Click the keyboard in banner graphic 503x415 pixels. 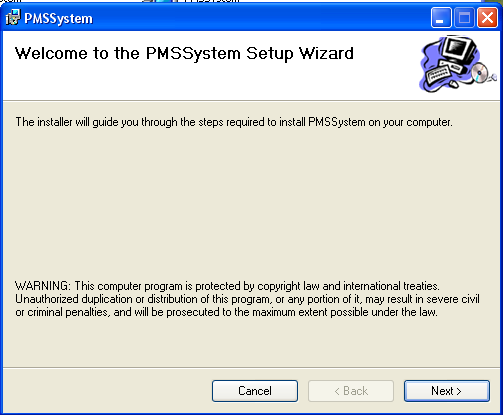tap(439, 75)
